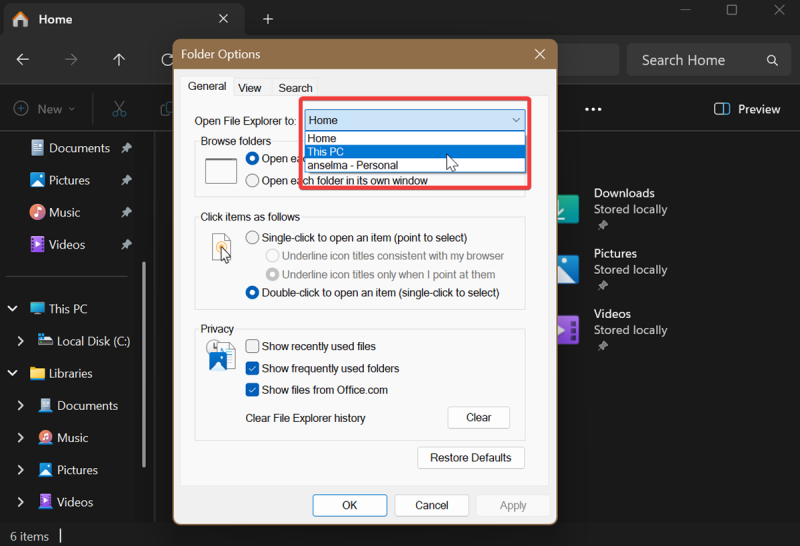Click pin icon beside sidebar Music
The image size is (800, 546).
126,212
